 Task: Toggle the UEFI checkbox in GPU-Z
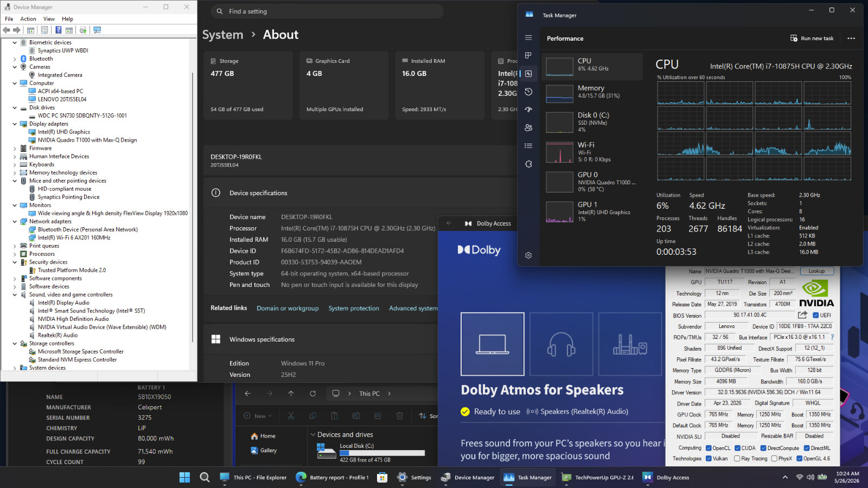816,315
